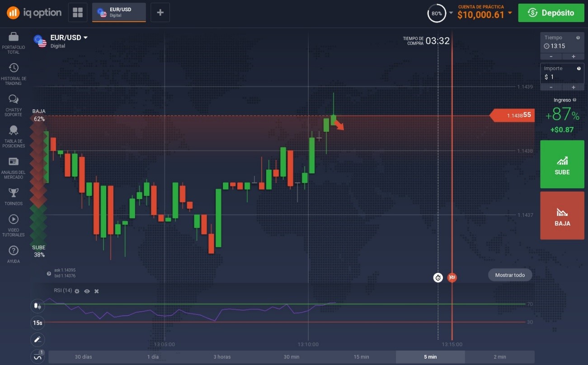Click the ask 1.14395 price text
588x365 pixels.
pos(65,270)
